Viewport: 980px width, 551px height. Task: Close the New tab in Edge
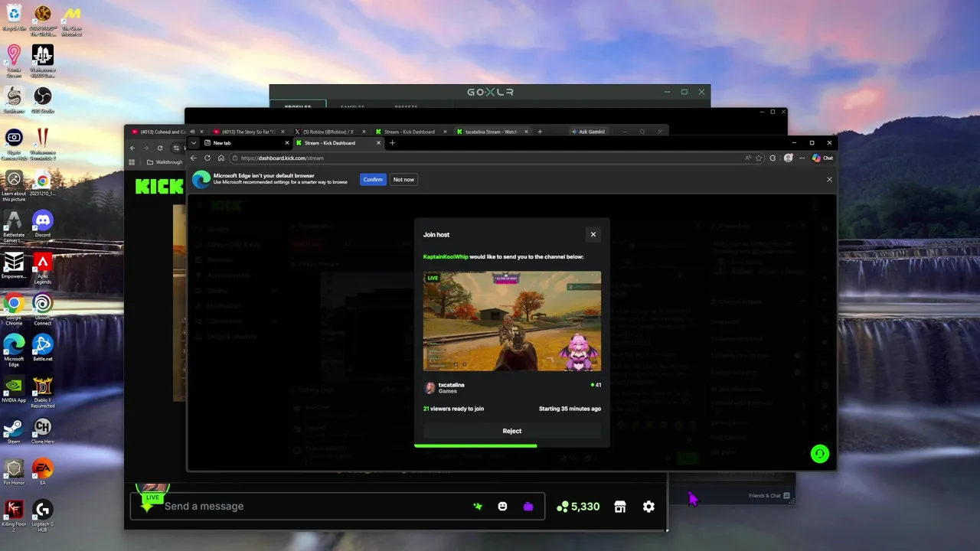coord(287,142)
